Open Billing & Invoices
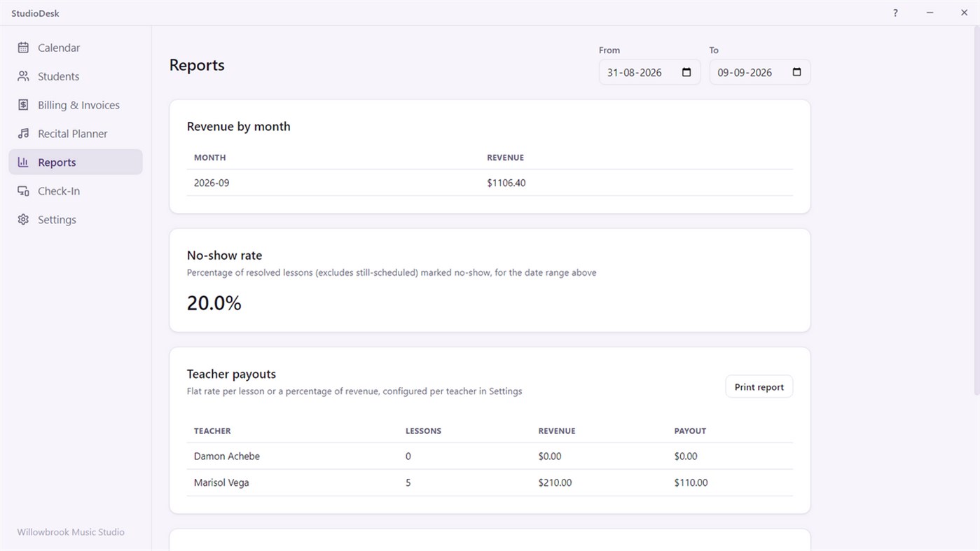 click(76, 105)
